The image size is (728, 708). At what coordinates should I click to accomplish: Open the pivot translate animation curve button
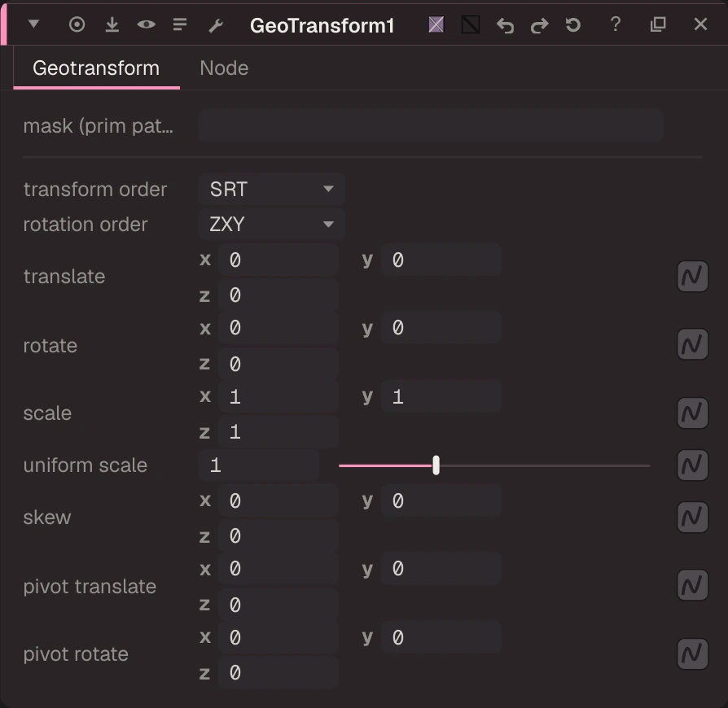[692, 585]
